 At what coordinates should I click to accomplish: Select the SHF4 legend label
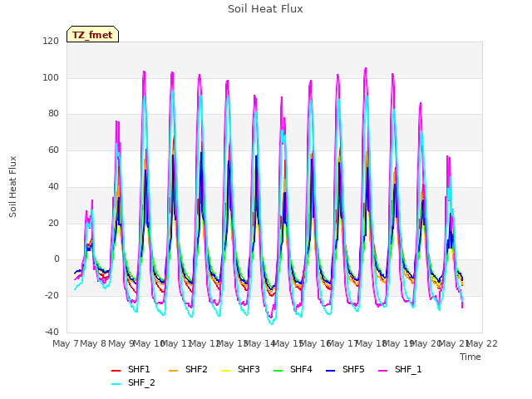301,369
